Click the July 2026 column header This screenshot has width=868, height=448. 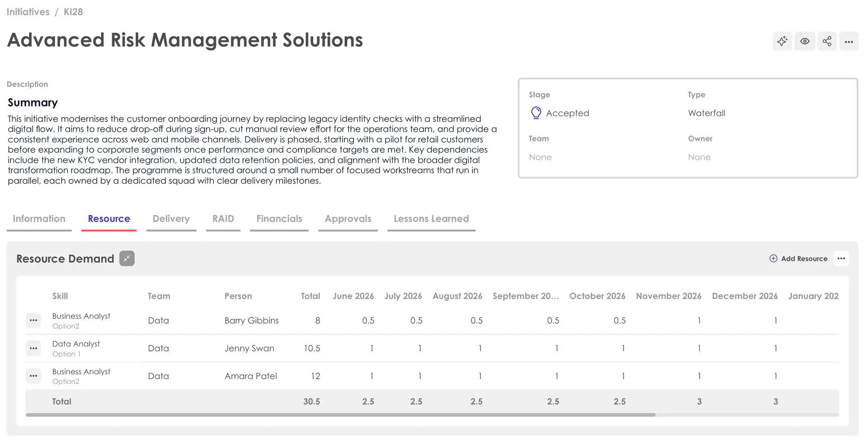pyautogui.click(x=403, y=296)
